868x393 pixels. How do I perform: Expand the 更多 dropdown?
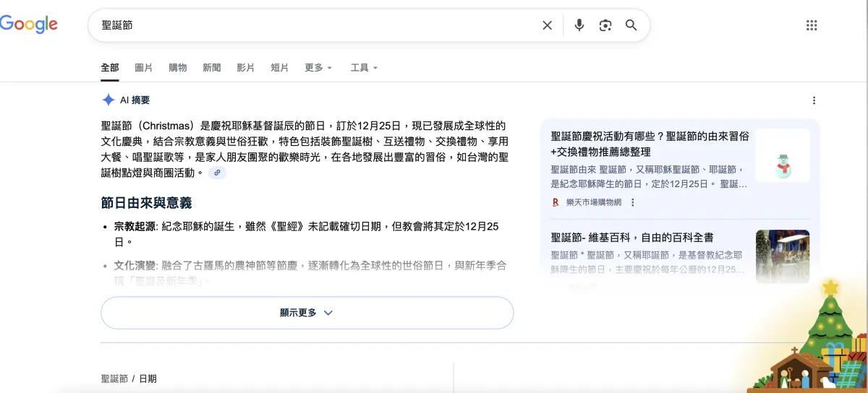(x=318, y=68)
